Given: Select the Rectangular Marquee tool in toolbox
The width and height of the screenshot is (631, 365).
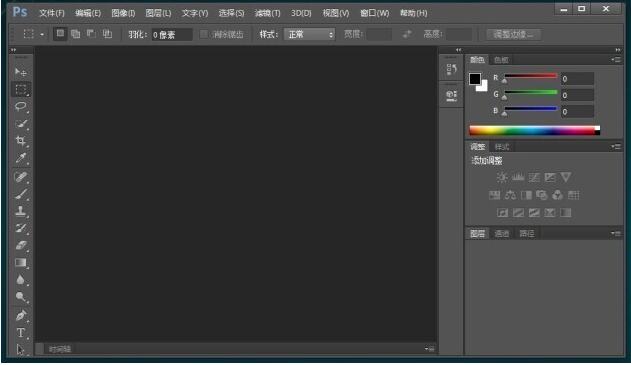Looking at the screenshot, I should 21,89.
